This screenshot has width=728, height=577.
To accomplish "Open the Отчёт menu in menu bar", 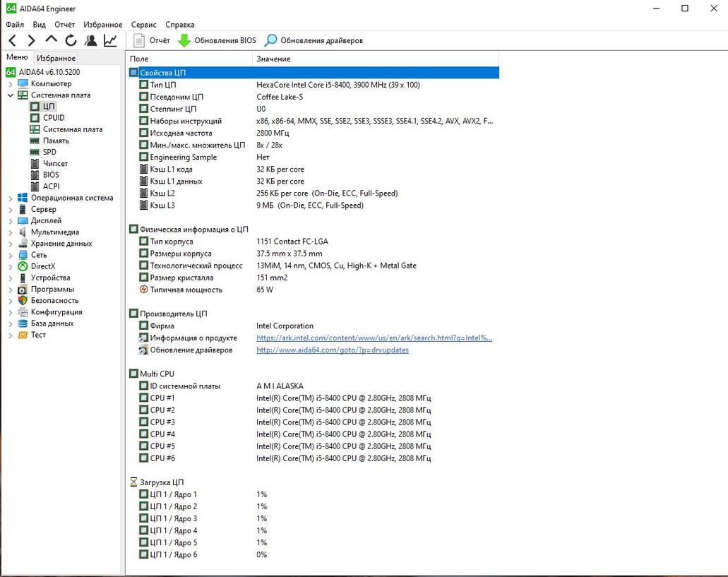I will pos(64,25).
